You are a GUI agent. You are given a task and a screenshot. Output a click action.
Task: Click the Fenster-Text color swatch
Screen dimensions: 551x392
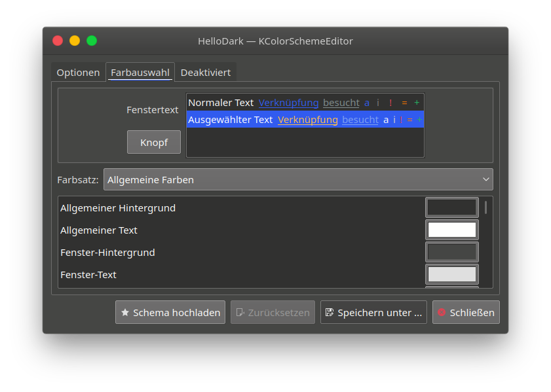[452, 274]
